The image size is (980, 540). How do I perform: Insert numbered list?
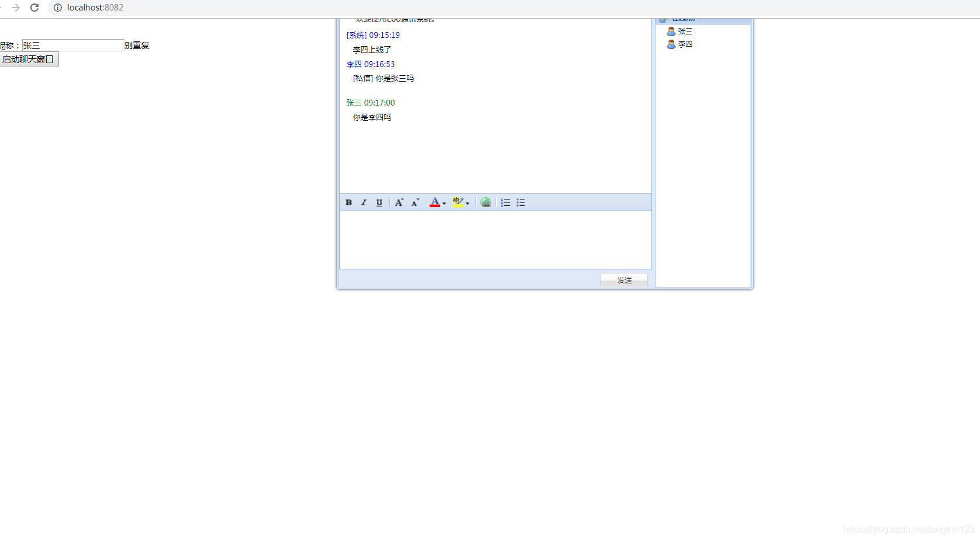[x=505, y=202]
